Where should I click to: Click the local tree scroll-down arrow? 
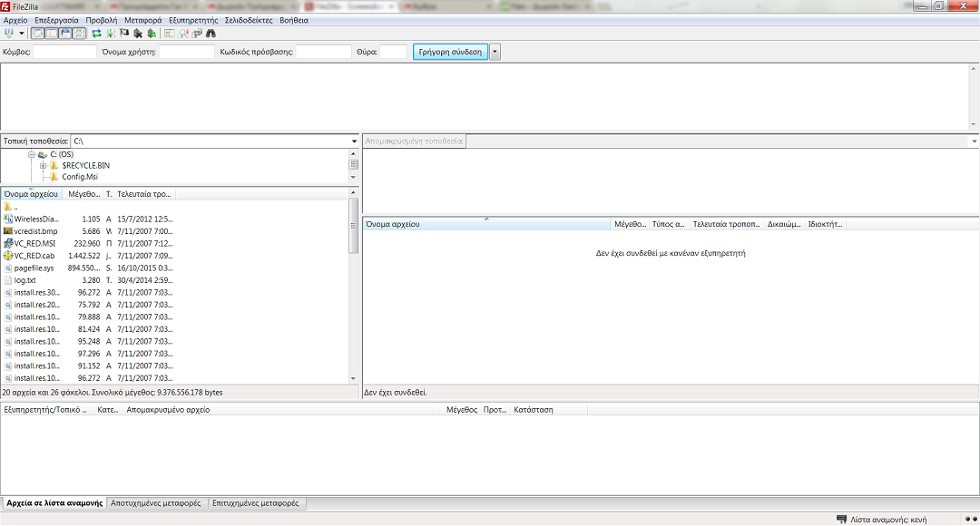[353, 178]
